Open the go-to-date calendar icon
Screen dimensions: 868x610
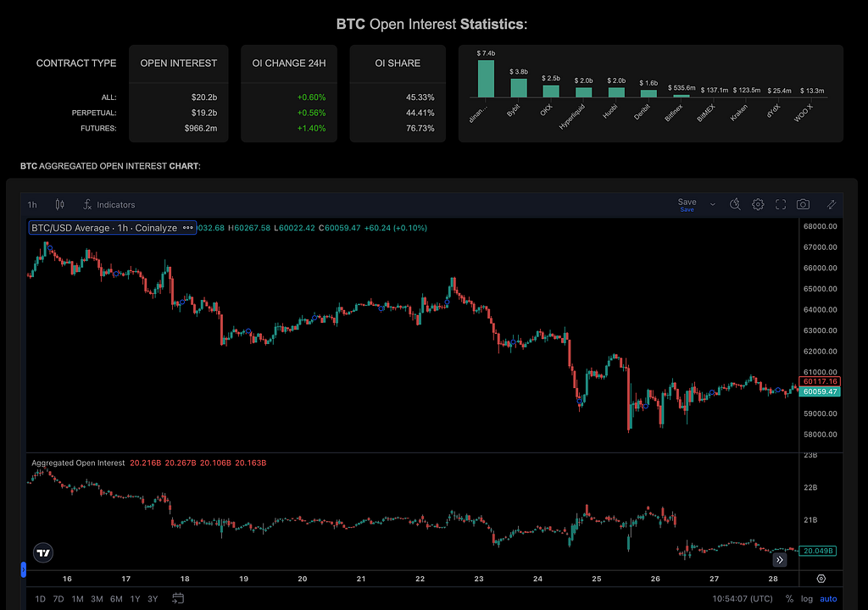[178, 598]
